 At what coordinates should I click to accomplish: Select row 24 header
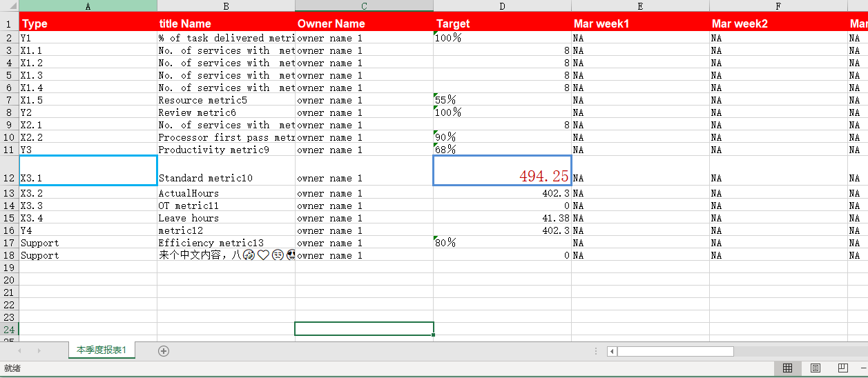(9, 329)
